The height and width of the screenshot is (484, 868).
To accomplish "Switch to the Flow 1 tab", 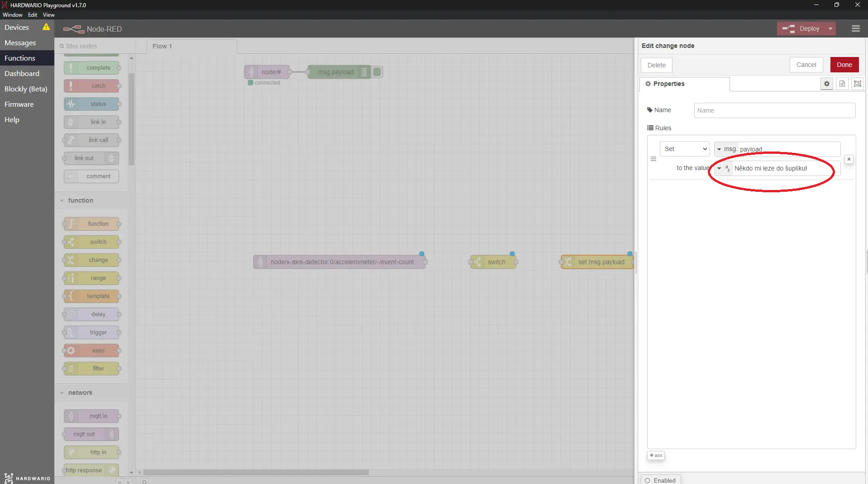I will tap(192, 46).
